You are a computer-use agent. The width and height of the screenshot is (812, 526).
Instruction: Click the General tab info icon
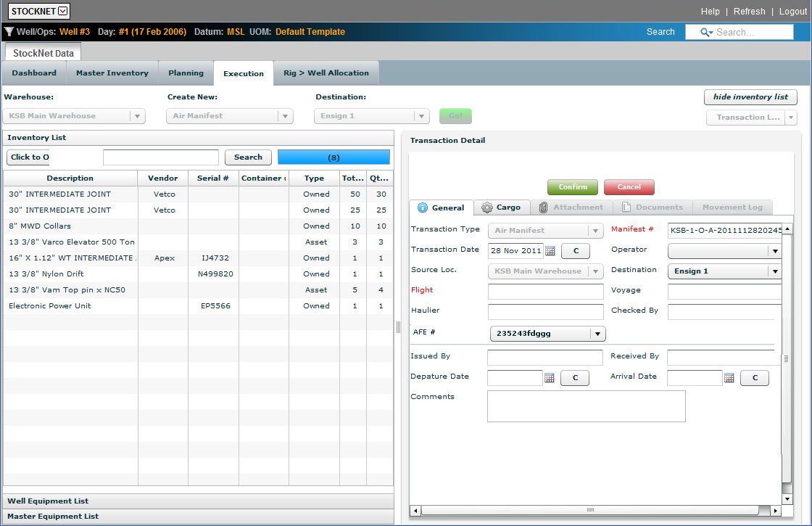[423, 207]
